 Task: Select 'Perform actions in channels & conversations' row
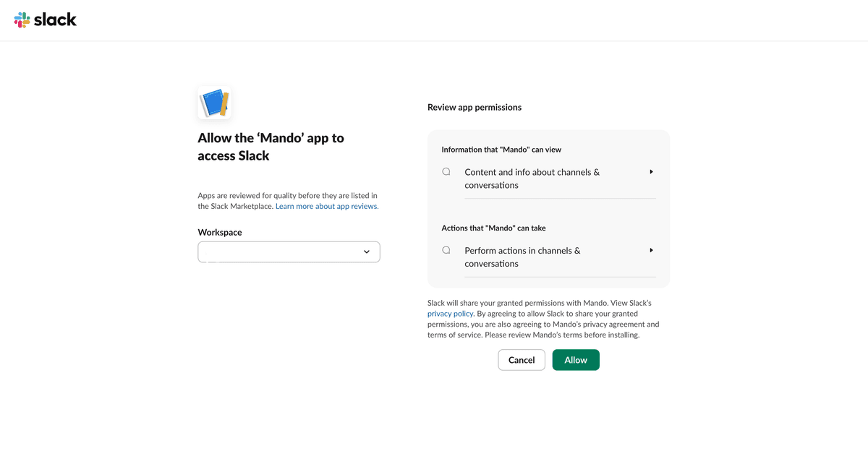(549, 257)
